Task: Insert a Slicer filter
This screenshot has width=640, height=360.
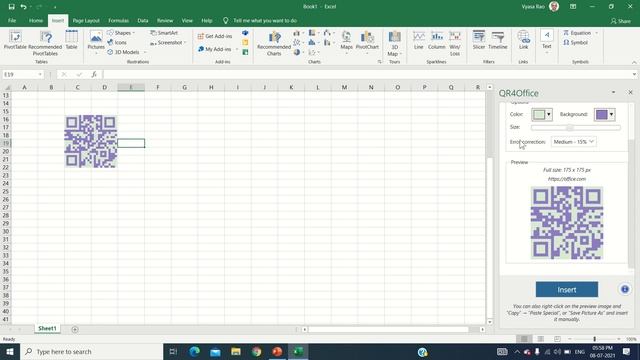Action: tap(479, 40)
